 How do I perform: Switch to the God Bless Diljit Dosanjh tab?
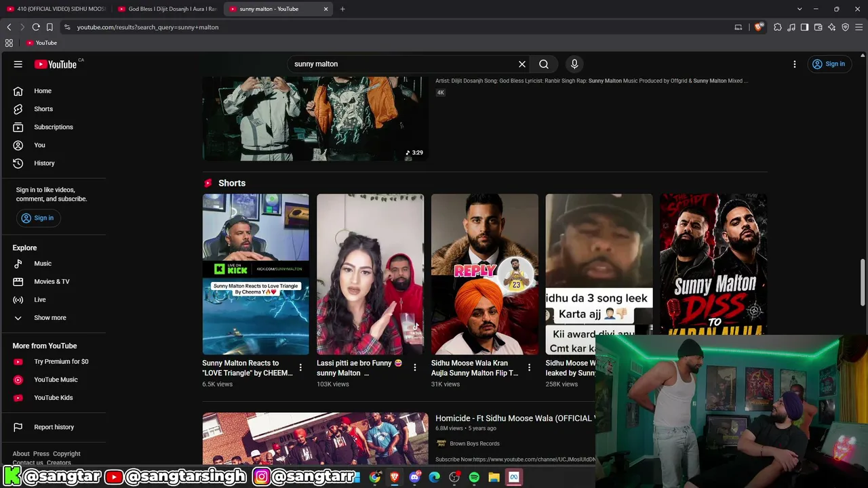click(x=167, y=9)
